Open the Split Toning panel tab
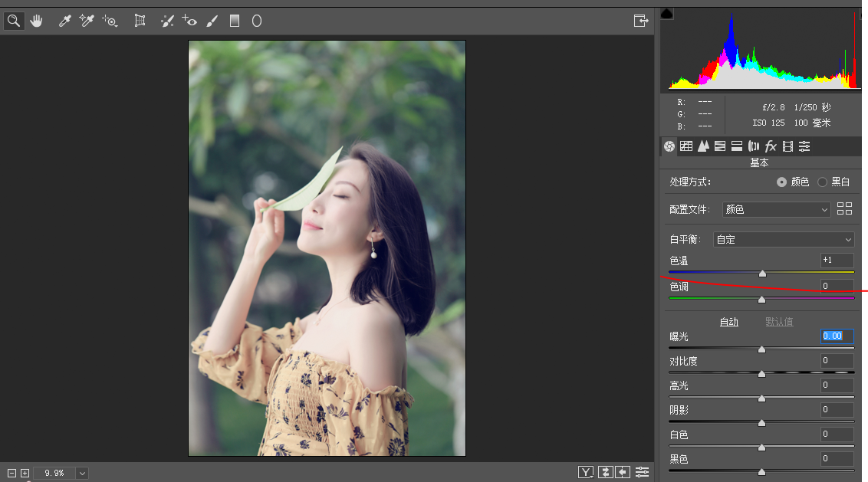 737,146
